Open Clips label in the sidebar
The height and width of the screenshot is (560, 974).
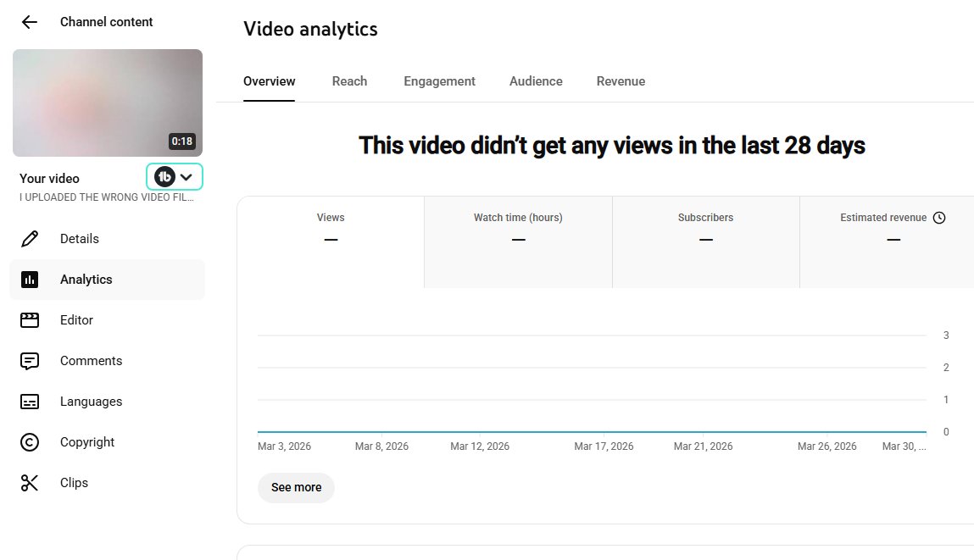click(74, 483)
